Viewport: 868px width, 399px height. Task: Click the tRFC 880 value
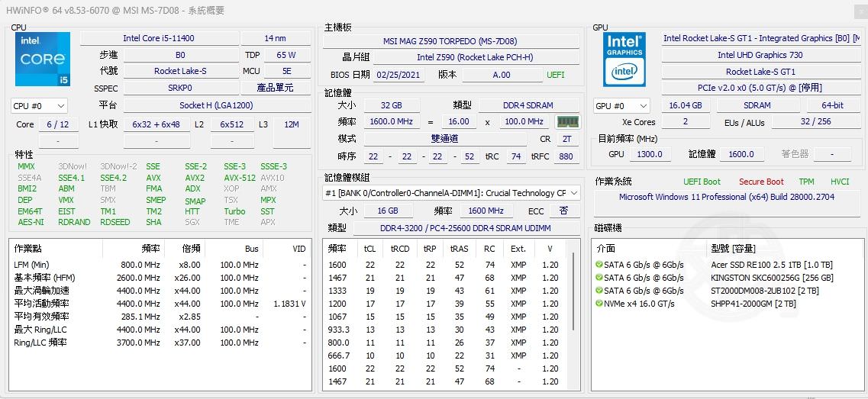tap(566, 156)
